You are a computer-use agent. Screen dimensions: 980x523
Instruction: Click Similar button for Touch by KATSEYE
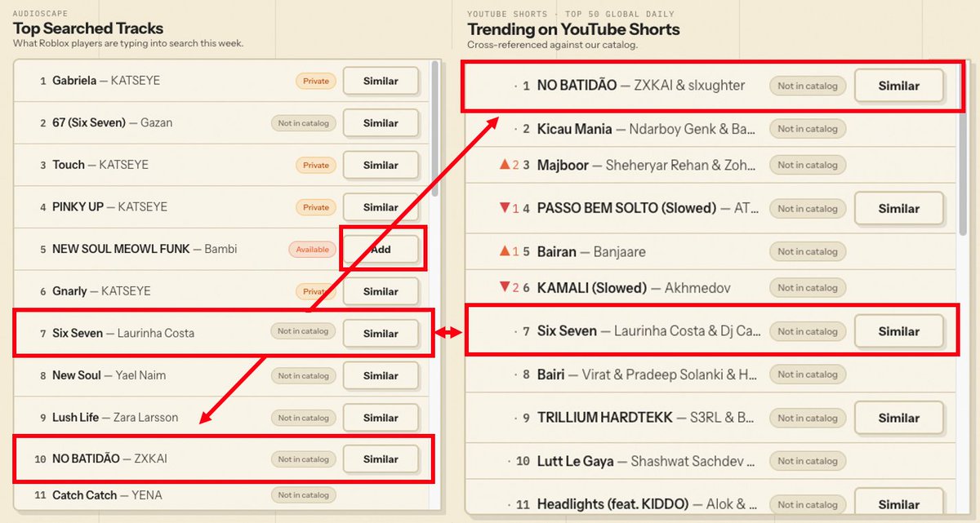point(381,165)
